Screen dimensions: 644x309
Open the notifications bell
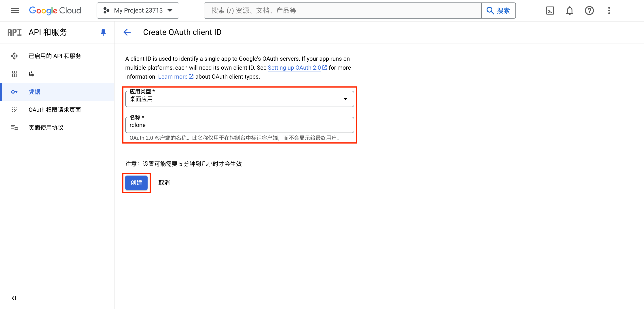tap(570, 11)
